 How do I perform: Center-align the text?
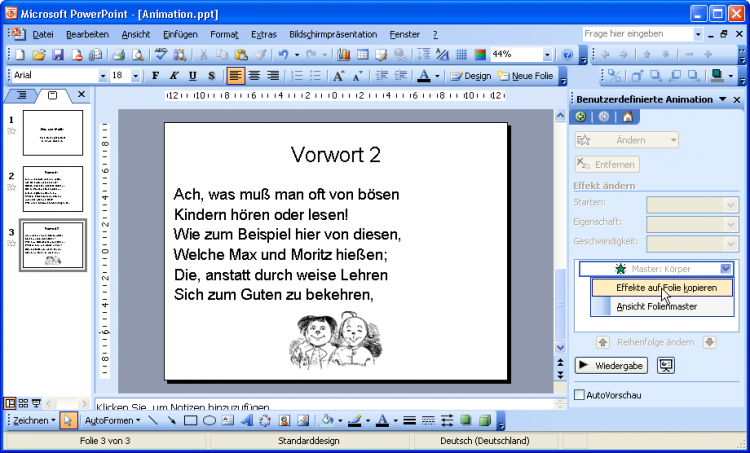coord(254,76)
